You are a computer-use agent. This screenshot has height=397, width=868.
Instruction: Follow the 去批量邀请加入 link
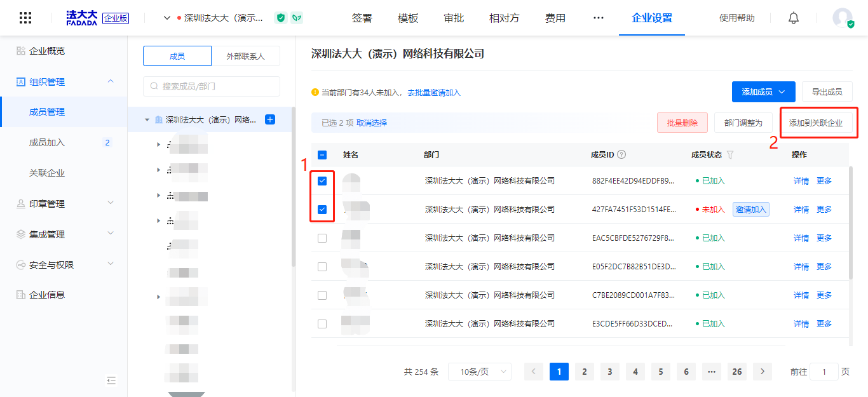(x=434, y=93)
